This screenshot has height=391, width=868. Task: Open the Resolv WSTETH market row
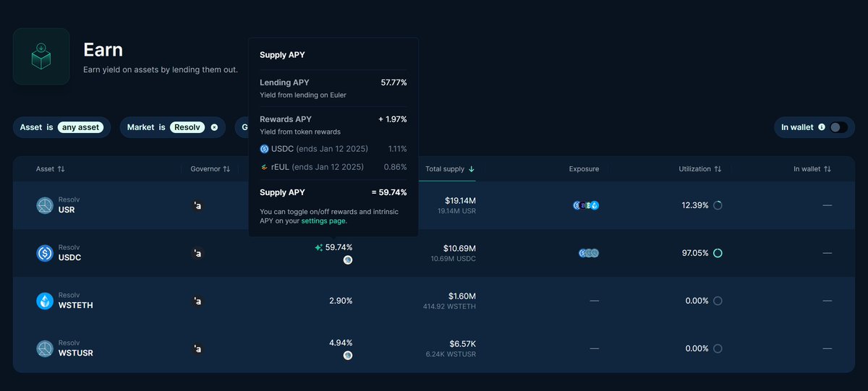(434, 301)
